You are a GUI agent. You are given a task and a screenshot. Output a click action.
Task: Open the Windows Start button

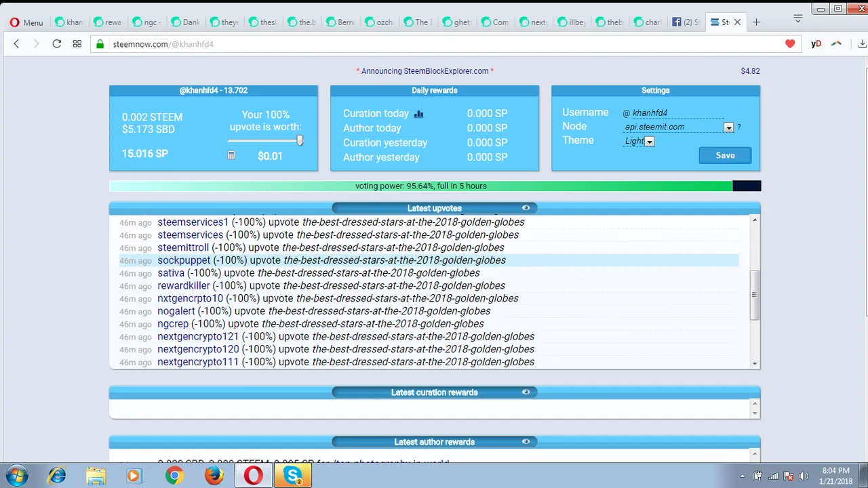coord(16,475)
